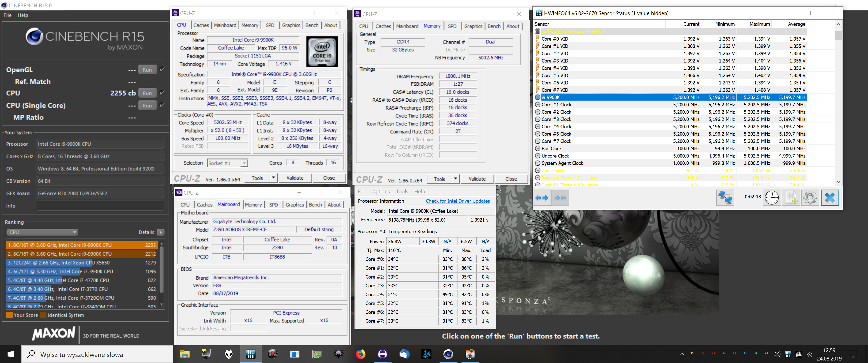Open foobar2000 alien icon in taskbar
Image resolution: width=868 pixels, height=363 pixels.
[229, 354]
